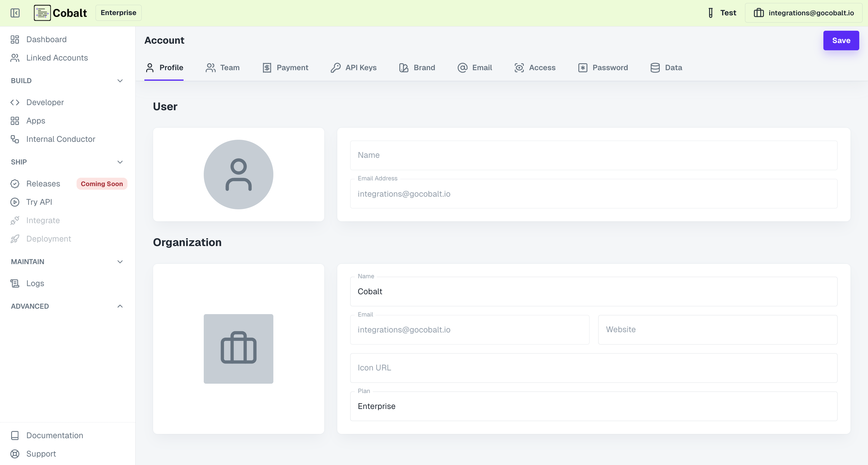
Task: Click the organization Website field
Action: point(717,329)
